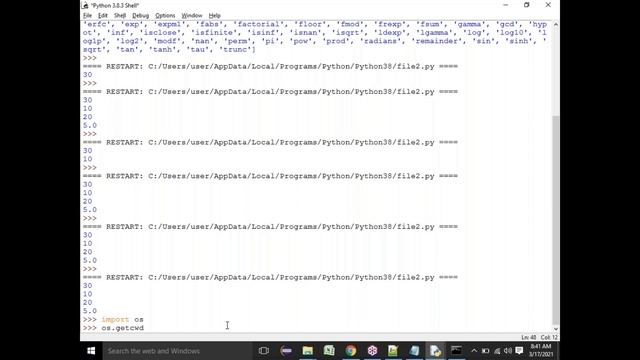Click the 'trunc' entry in output
The height and width of the screenshot is (360, 640).
click(x=236, y=50)
